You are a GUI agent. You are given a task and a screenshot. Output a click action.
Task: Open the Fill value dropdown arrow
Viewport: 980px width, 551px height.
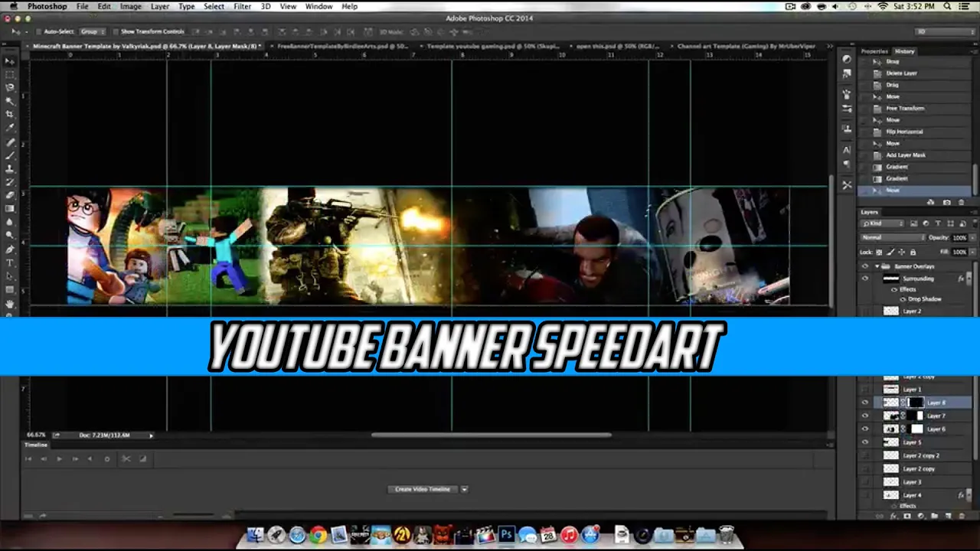click(x=972, y=252)
